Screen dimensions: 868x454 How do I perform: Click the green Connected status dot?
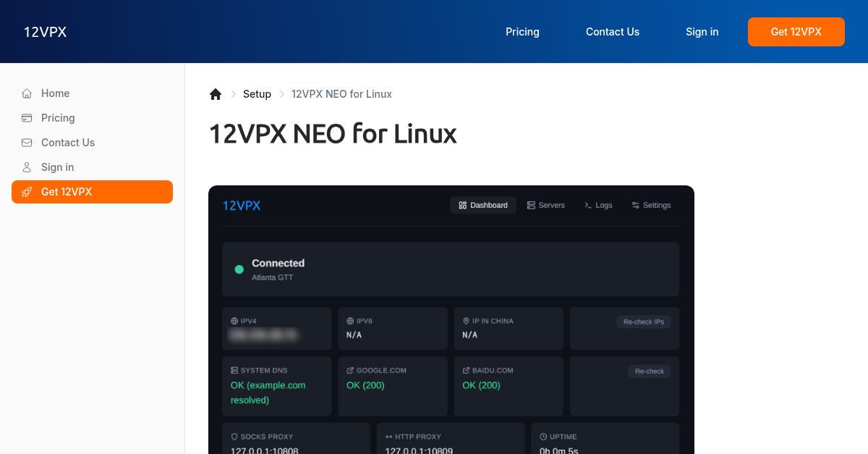239,269
